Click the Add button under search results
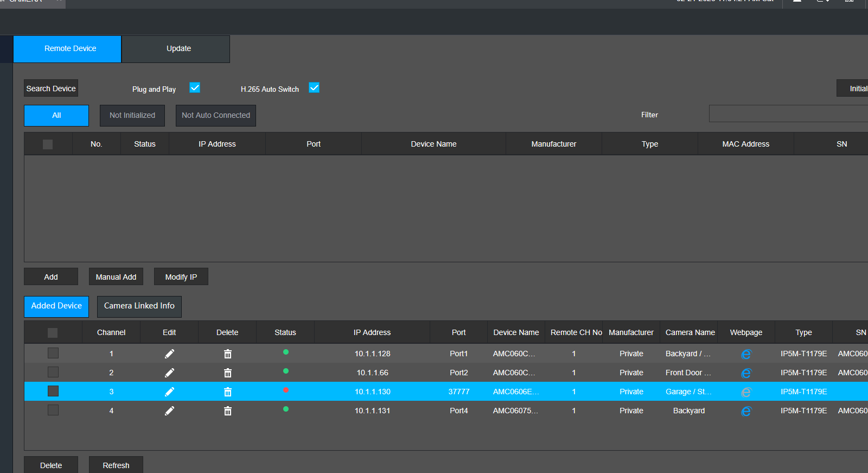 [x=51, y=277]
